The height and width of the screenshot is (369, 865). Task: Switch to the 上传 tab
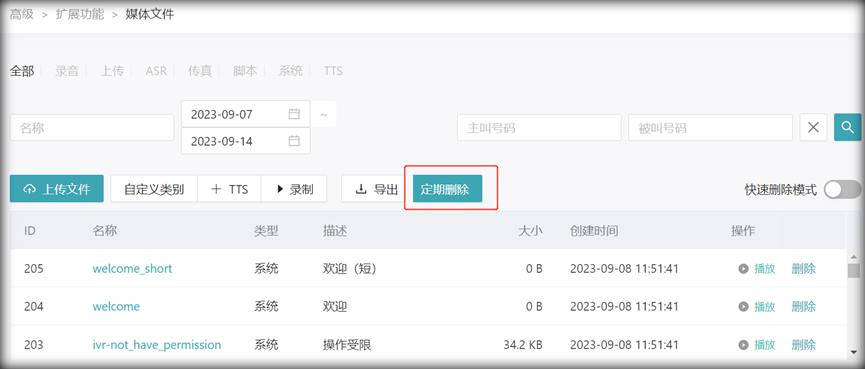coord(112,71)
